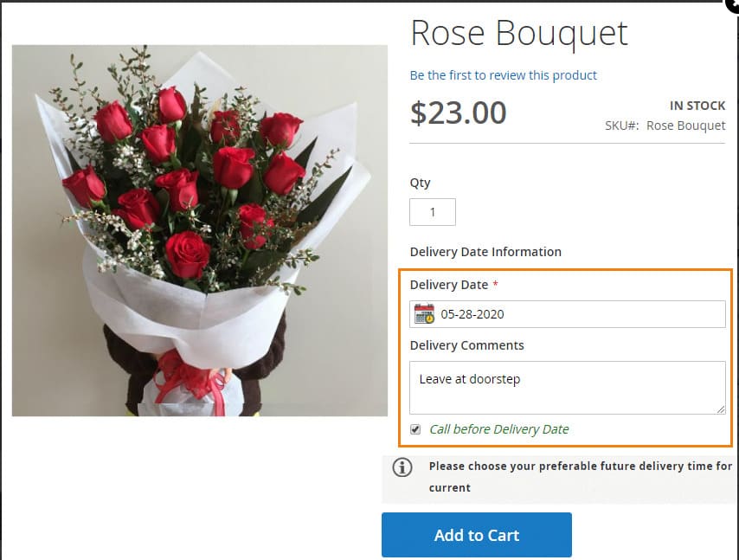Click the Delivery Comments field label
The height and width of the screenshot is (560, 739).
click(x=467, y=345)
